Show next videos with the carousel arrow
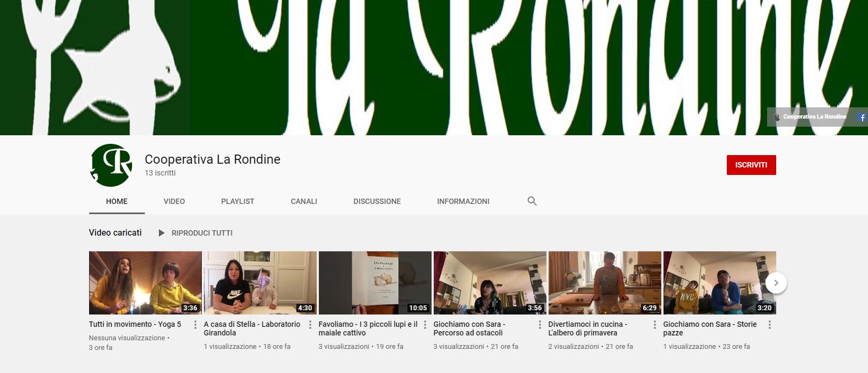868x373 pixels. pyautogui.click(x=776, y=283)
